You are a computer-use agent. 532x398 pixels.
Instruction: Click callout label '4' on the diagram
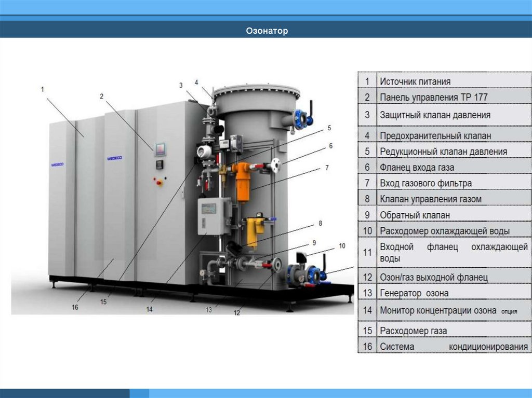(x=196, y=83)
